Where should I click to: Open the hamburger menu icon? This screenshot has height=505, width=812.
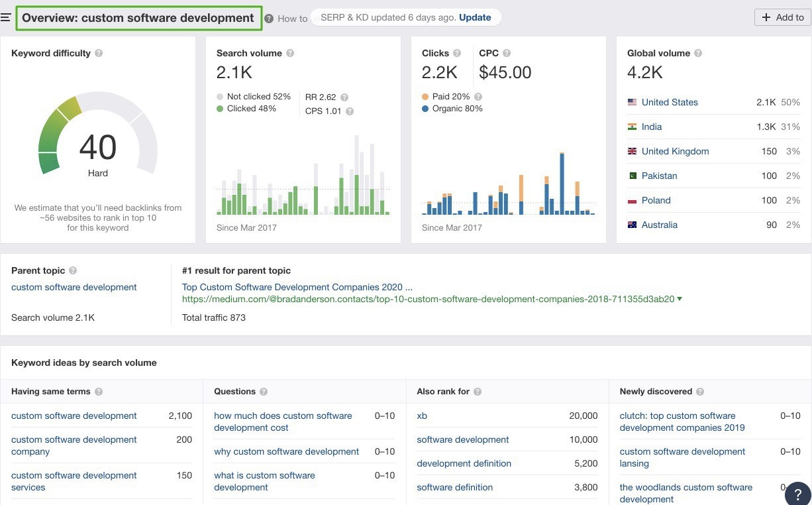[x=6, y=18]
